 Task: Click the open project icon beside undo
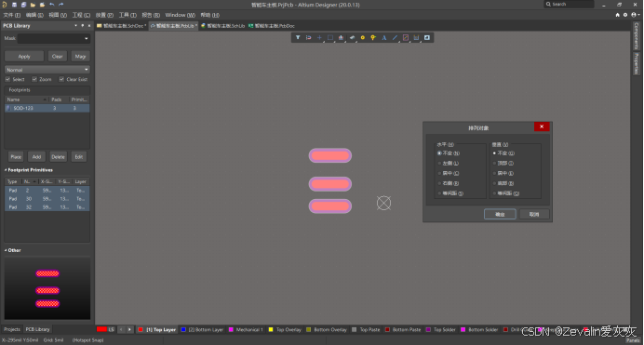click(x=42, y=5)
